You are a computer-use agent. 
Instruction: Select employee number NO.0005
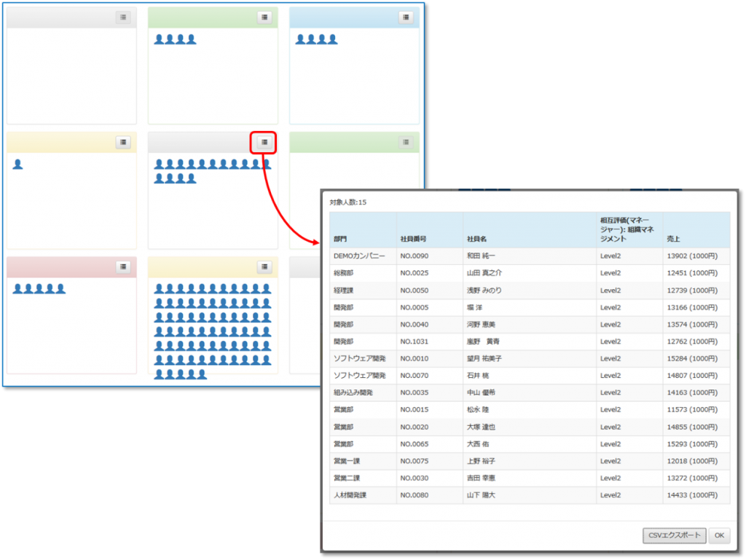coord(414,307)
